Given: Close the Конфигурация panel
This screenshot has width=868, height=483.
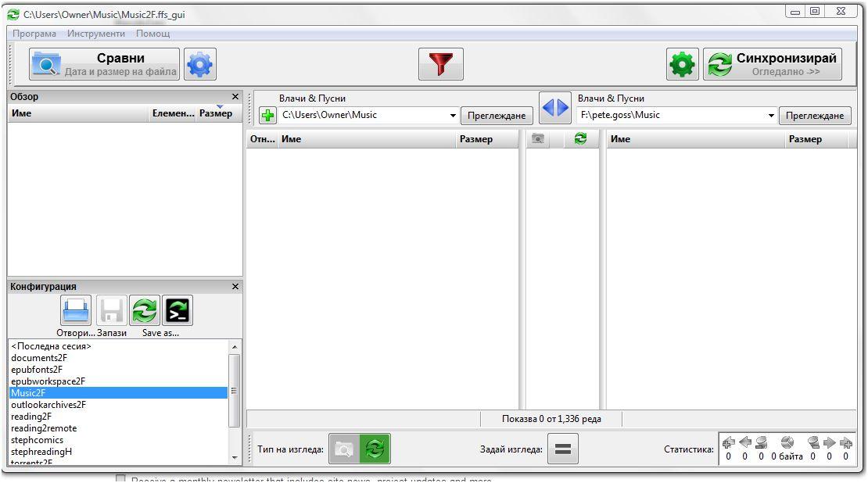Looking at the screenshot, I should [x=235, y=287].
